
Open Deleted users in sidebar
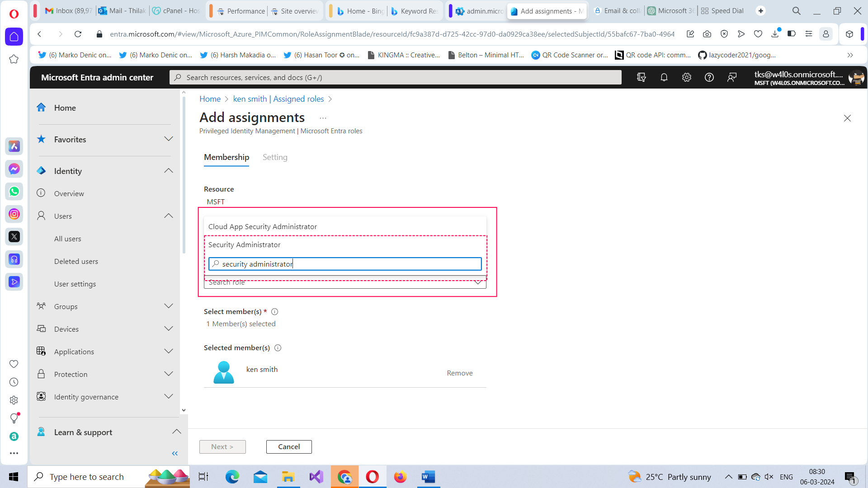[x=76, y=261]
